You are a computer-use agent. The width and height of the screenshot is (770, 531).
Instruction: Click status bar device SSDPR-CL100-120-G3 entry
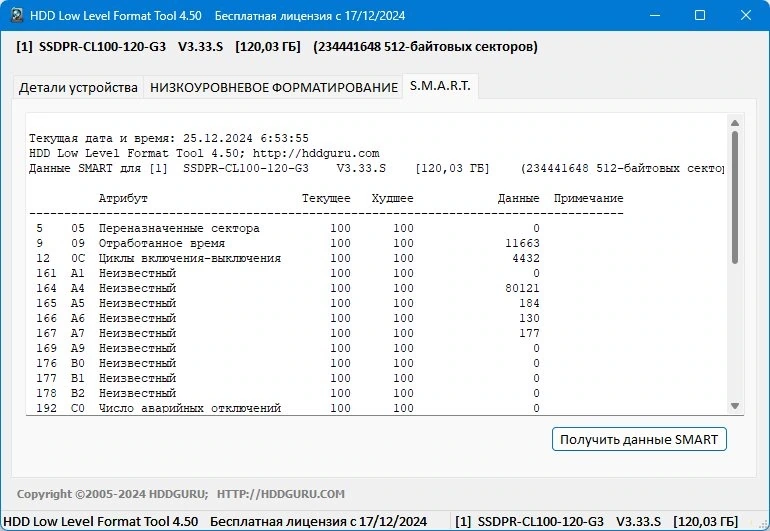click(x=597, y=521)
